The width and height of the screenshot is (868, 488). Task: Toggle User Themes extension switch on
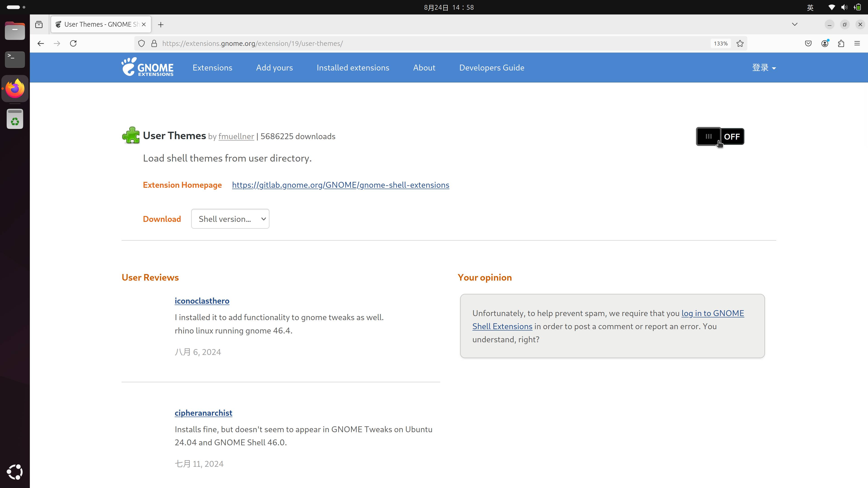click(x=720, y=136)
